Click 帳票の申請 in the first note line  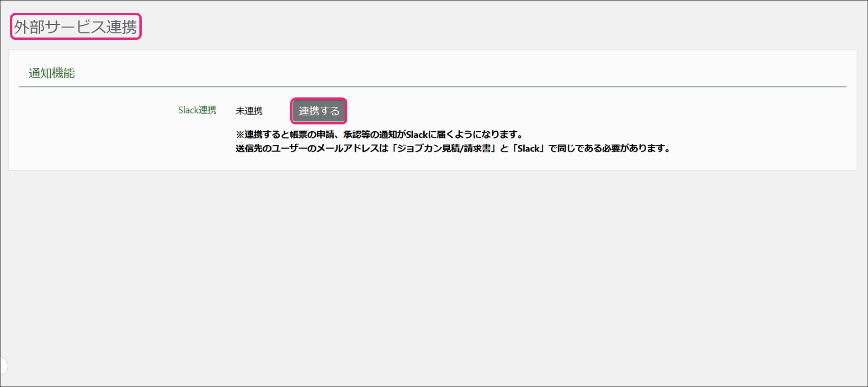click(x=312, y=134)
